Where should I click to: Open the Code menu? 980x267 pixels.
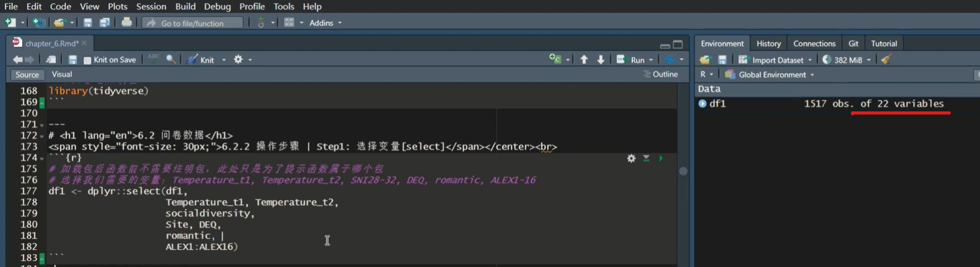(x=60, y=6)
